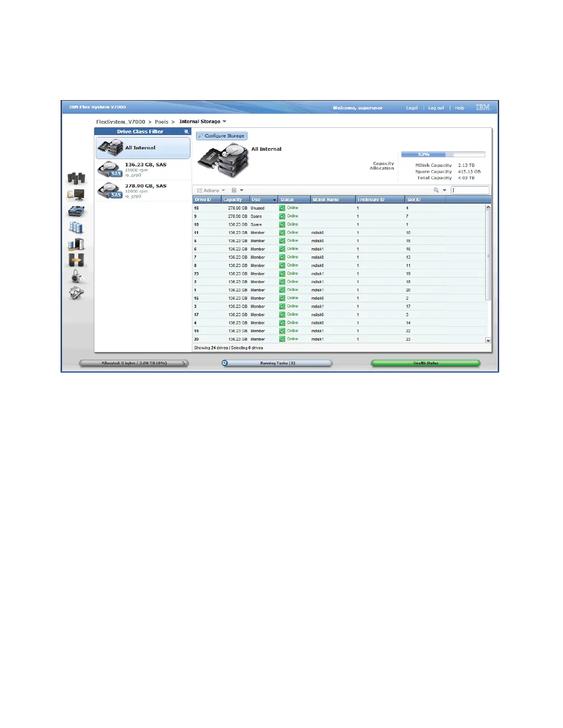
Task: Sort by the Enclosure ID column header
Action: 380,200
